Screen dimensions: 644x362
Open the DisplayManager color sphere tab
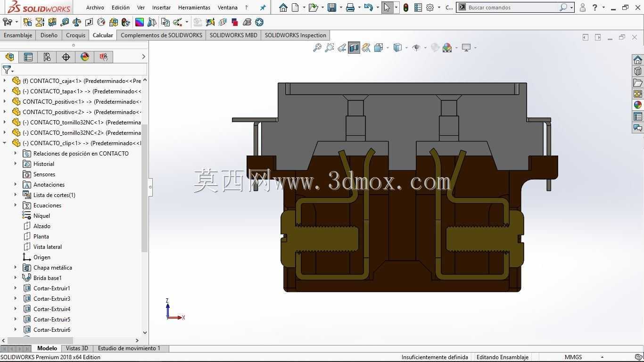pyautogui.click(x=85, y=57)
